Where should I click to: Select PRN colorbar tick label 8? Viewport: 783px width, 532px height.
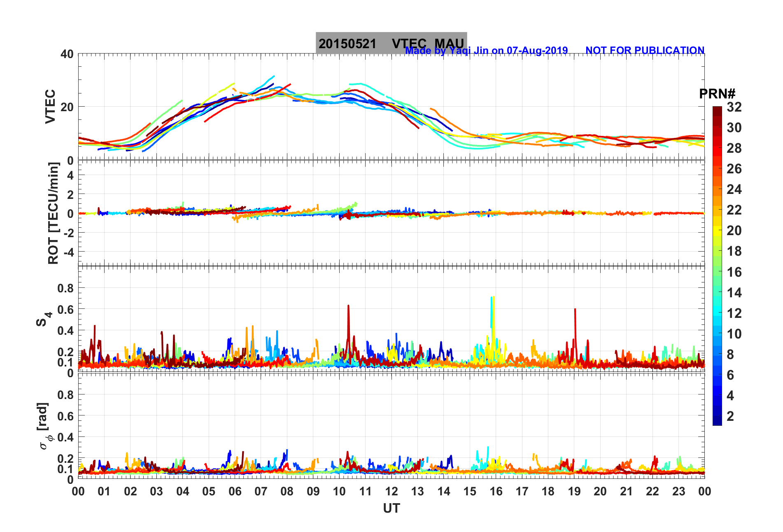tap(730, 355)
